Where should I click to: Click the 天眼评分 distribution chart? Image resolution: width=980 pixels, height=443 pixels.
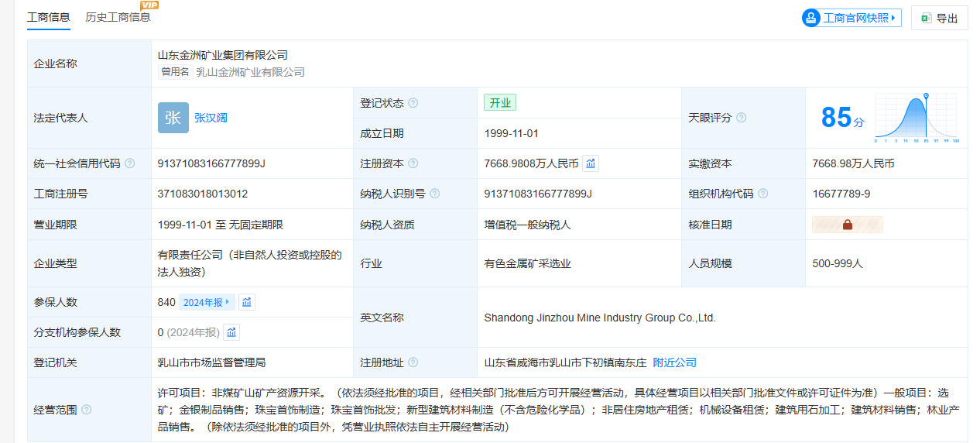click(917, 118)
